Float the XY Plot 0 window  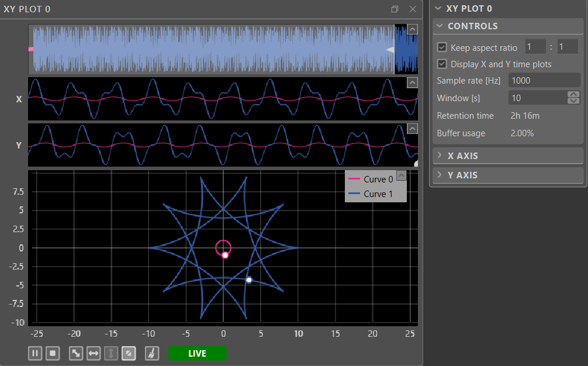(x=395, y=9)
